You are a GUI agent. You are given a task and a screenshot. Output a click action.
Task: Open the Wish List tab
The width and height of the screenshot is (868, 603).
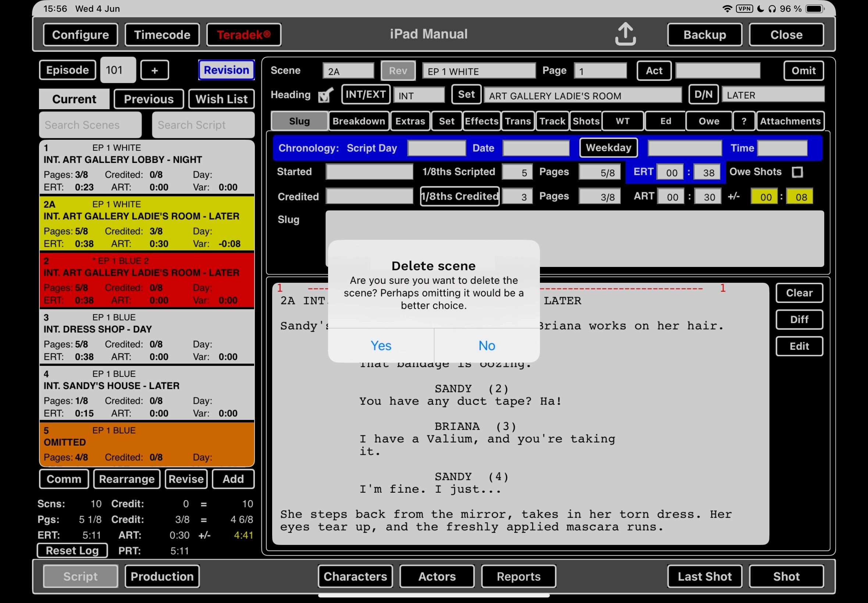coord(221,99)
